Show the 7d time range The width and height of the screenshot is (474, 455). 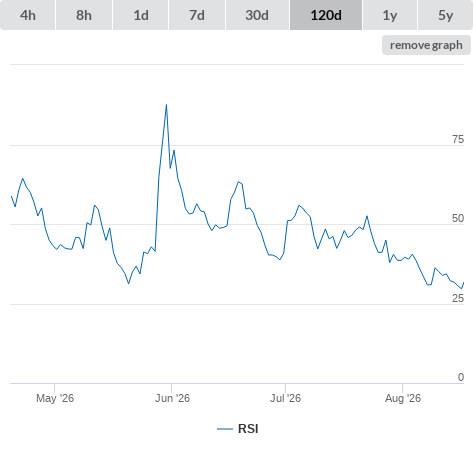197,15
